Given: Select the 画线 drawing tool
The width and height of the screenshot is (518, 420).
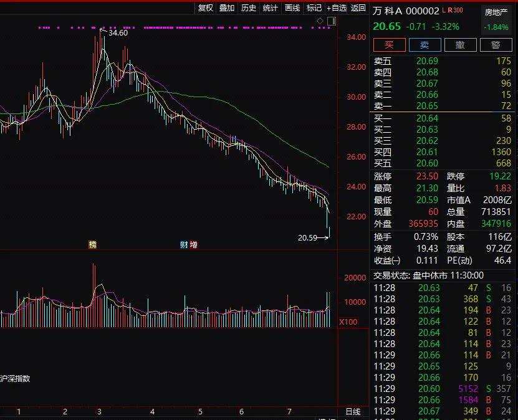Looking at the screenshot, I should point(292,7).
